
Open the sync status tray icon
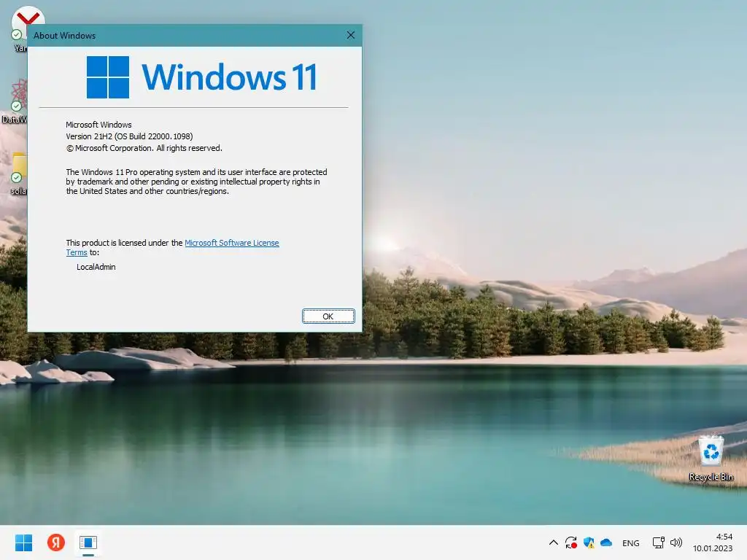click(570, 542)
